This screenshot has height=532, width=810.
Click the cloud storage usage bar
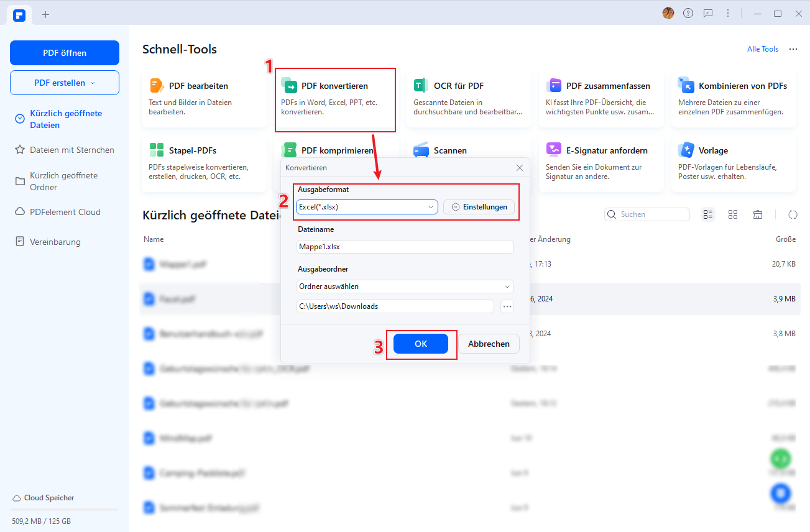tap(65, 510)
